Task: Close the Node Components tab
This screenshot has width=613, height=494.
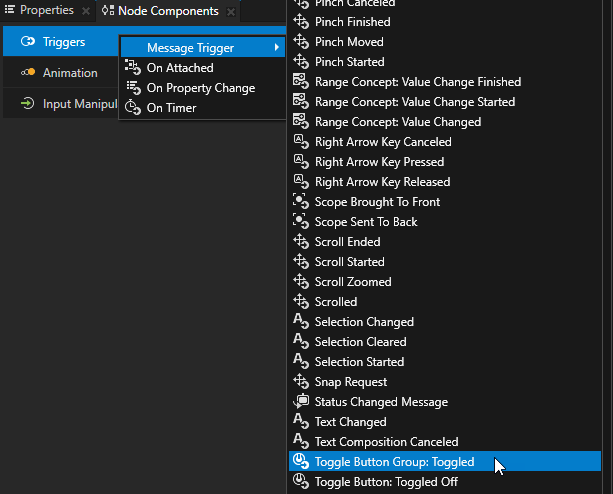Action: point(231,12)
